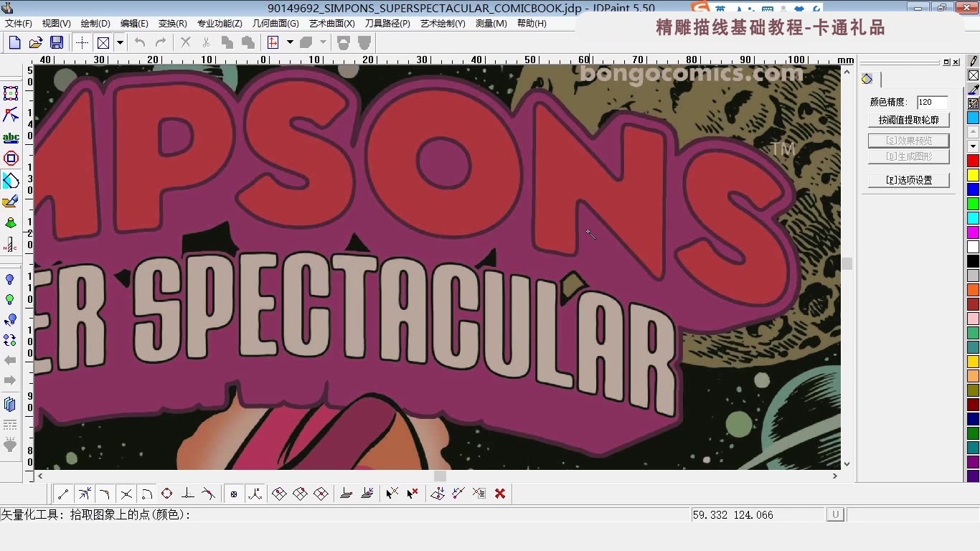Pick the red color swatch
The height and width of the screenshot is (551, 980).
click(973, 160)
